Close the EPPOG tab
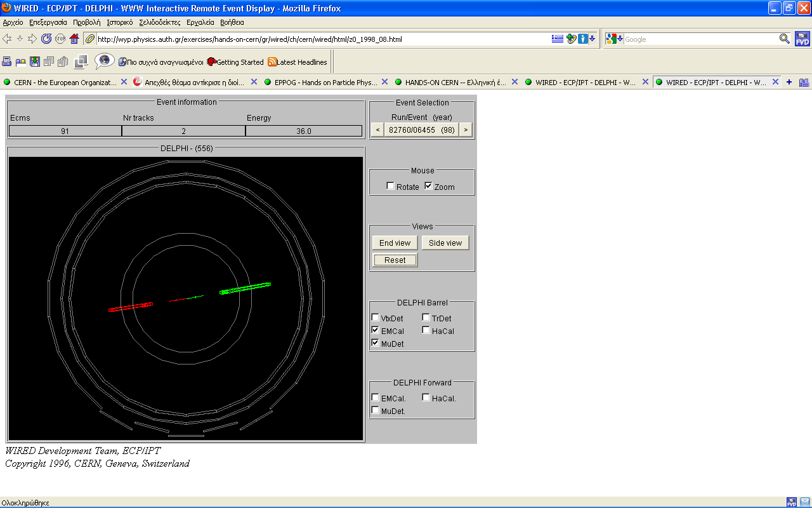This screenshot has width=812, height=508. [384, 82]
